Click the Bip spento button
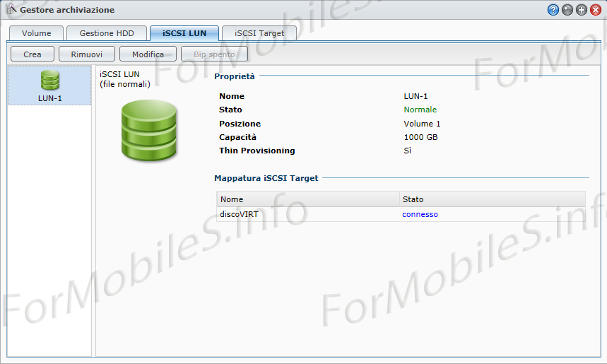Screen dimensions: 607x364 (214, 54)
